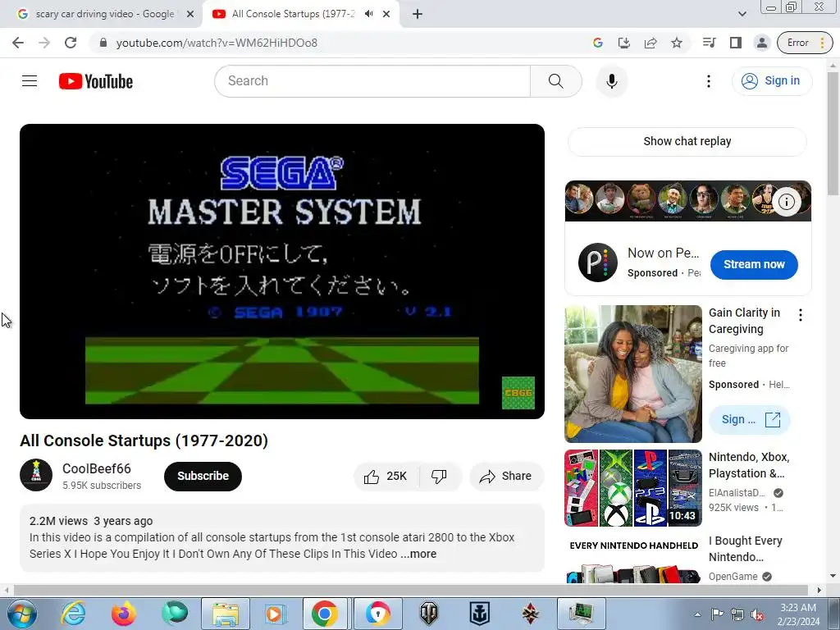Viewport: 840px width, 630px height.
Task: Install app via the address bar download icon
Action: click(623, 43)
